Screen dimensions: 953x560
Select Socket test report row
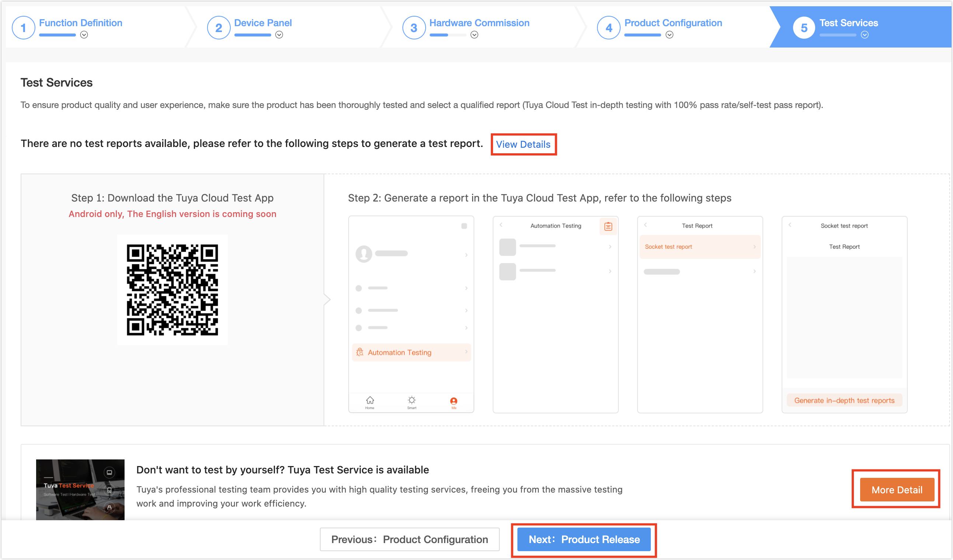(699, 247)
